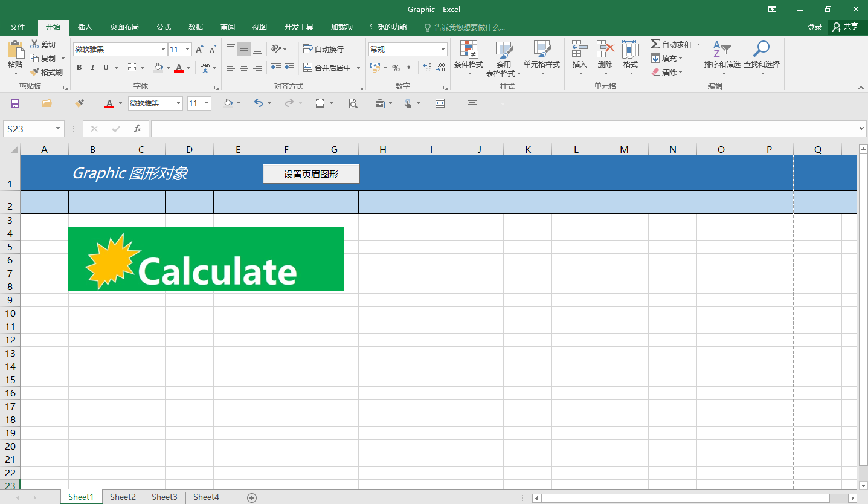Viewport: 868px width, 504px height.
Task: Click the Tell me search box
Action: [464, 27]
